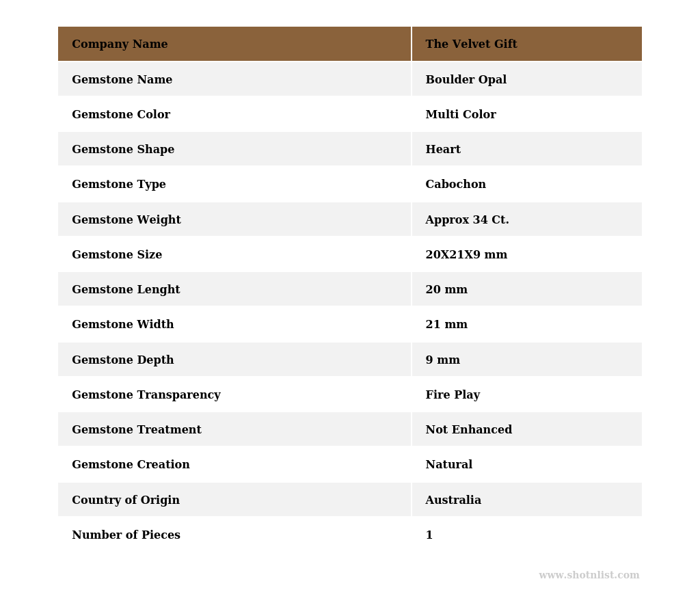Click the 21 mm width value

[x=446, y=325]
